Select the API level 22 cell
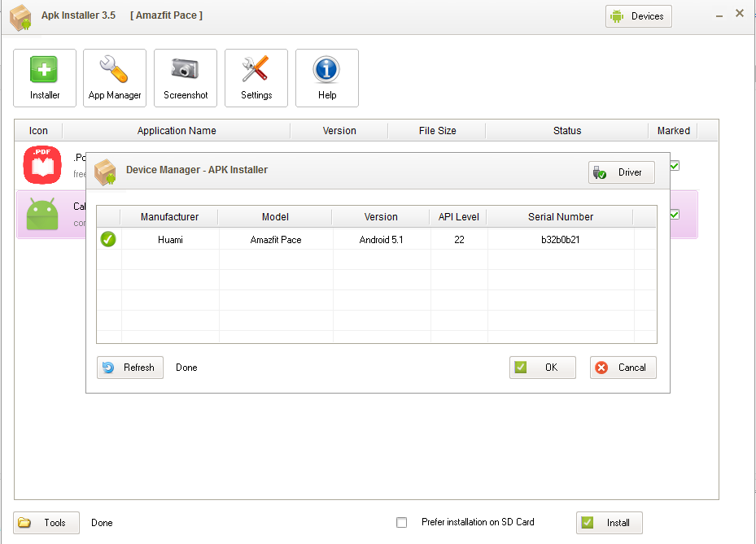The height and width of the screenshot is (544, 756). click(x=459, y=240)
